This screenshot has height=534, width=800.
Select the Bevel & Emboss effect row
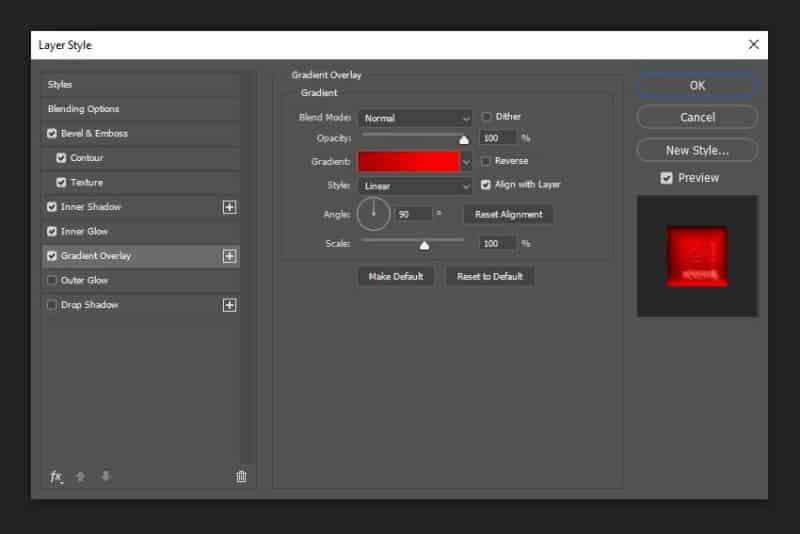tap(140, 134)
